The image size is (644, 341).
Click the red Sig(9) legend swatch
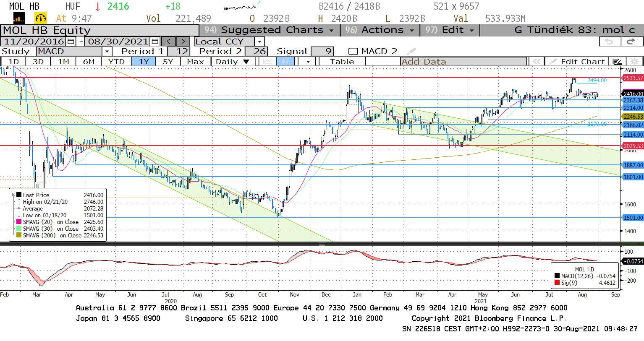(x=557, y=283)
